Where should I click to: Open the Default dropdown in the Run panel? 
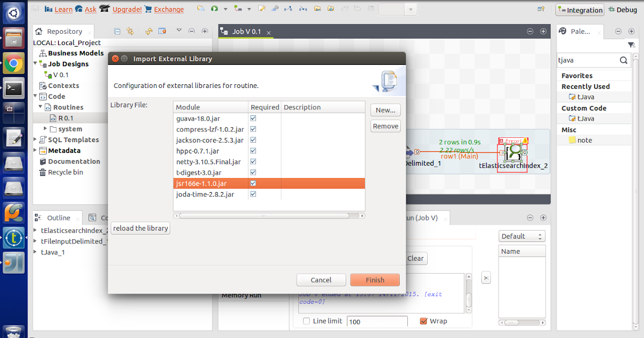pyautogui.click(x=539, y=236)
